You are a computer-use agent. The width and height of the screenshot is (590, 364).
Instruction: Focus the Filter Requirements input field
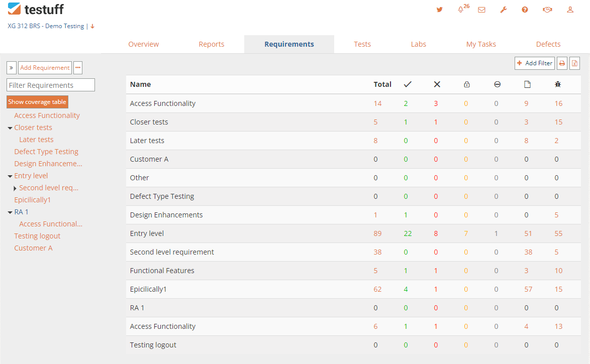tap(51, 85)
